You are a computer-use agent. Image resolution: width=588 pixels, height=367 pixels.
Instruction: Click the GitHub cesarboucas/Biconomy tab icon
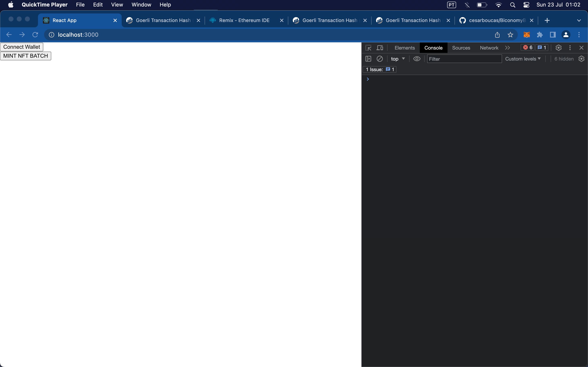(463, 20)
